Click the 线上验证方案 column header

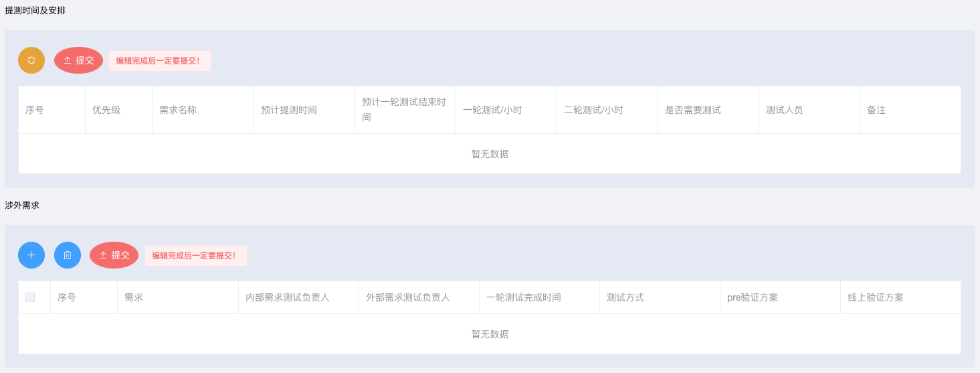(x=876, y=297)
